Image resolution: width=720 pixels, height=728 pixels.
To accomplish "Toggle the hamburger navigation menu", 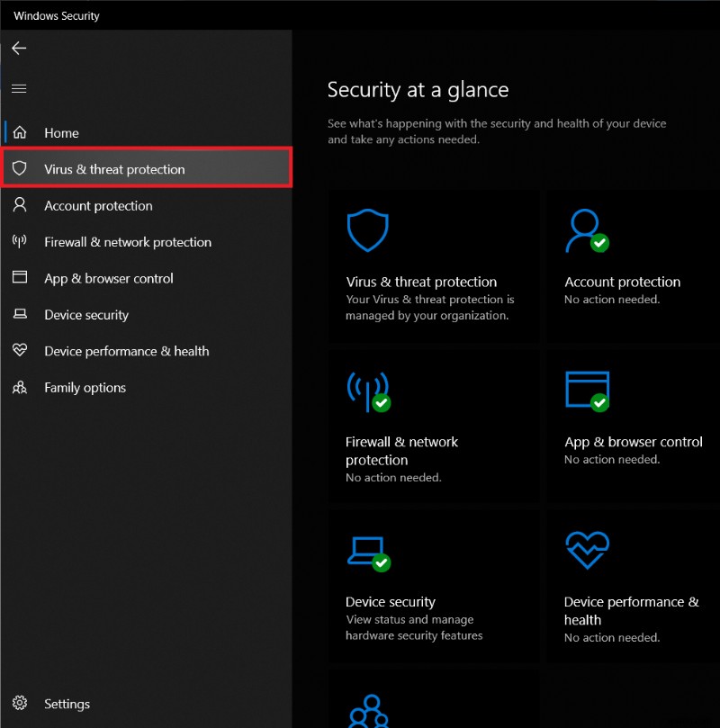I will (x=19, y=88).
